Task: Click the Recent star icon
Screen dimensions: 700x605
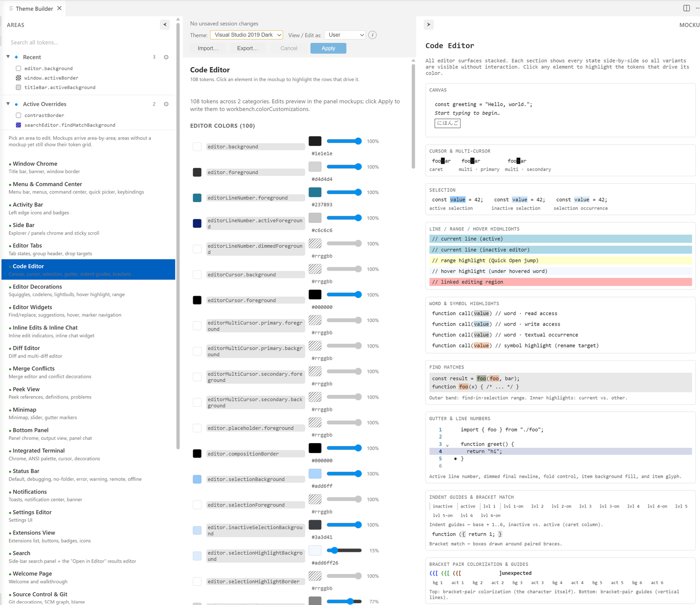Action: [x=16, y=57]
